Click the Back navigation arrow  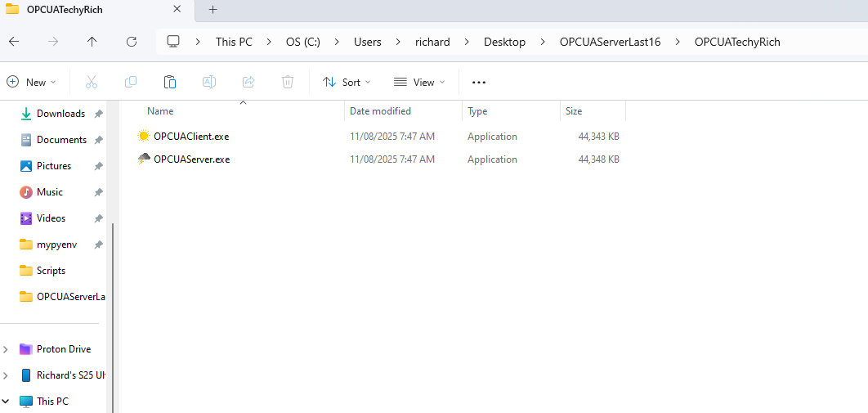click(x=14, y=42)
